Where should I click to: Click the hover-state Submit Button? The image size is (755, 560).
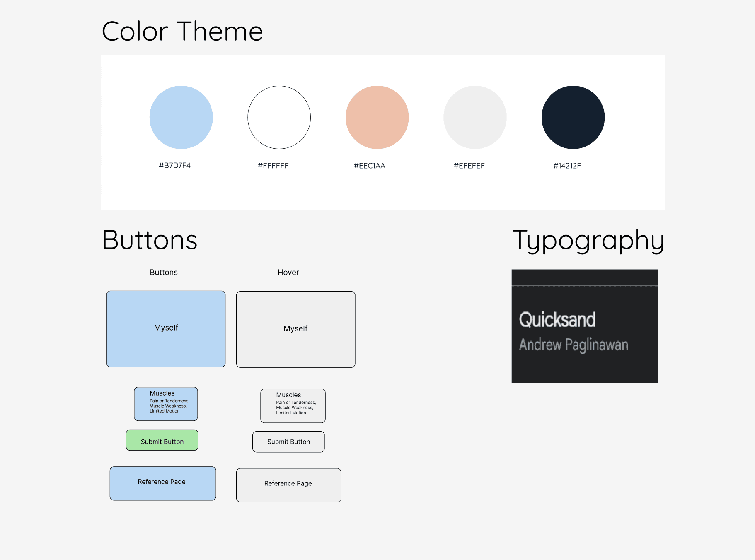[288, 442]
